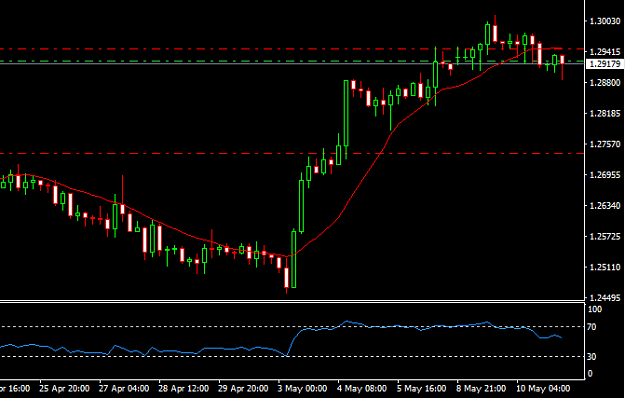Click the 4 May 08:00 time label

point(362,388)
